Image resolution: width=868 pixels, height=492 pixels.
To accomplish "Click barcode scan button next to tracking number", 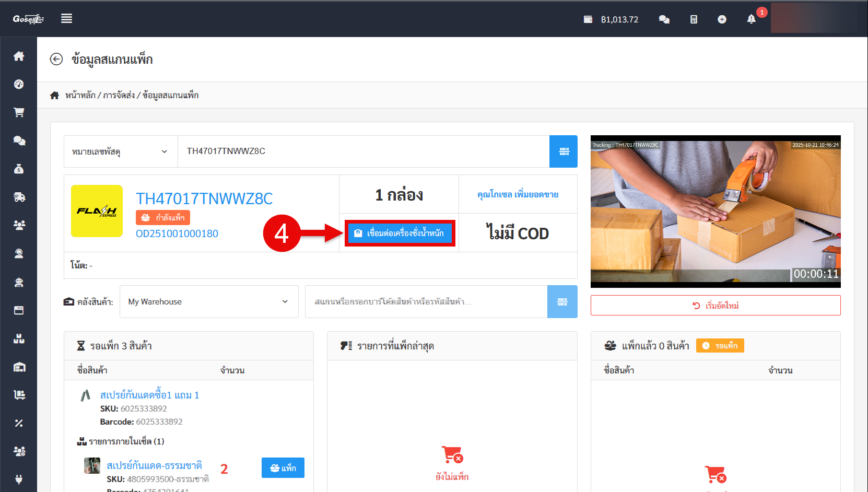I will (564, 151).
